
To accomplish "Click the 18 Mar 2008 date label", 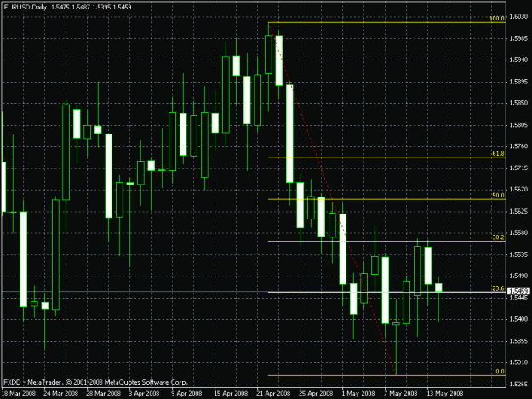I will (19, 393).
